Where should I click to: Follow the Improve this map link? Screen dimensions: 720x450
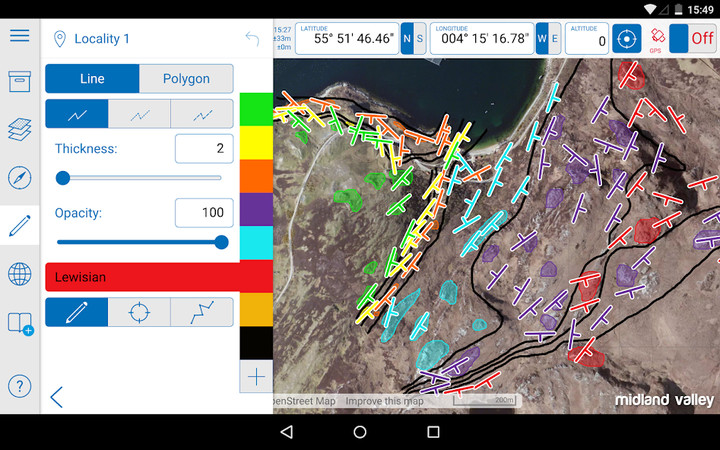(383, 401)
